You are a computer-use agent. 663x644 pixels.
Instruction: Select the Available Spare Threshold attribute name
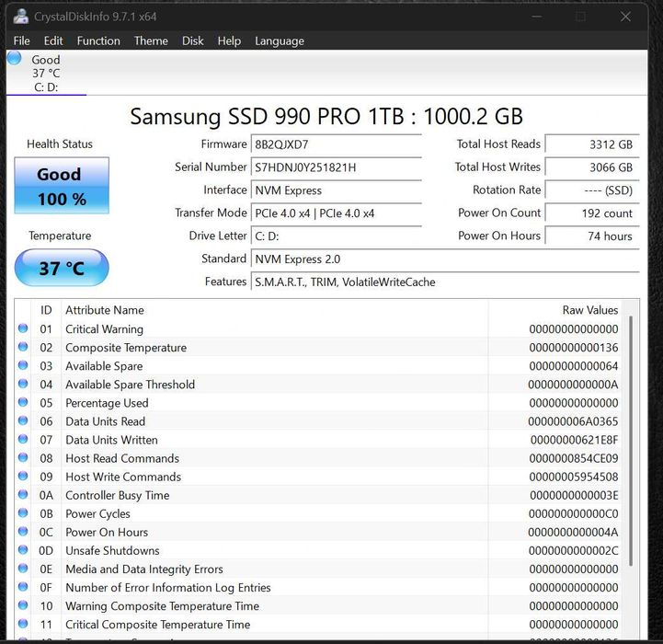(x=131, y=385)
